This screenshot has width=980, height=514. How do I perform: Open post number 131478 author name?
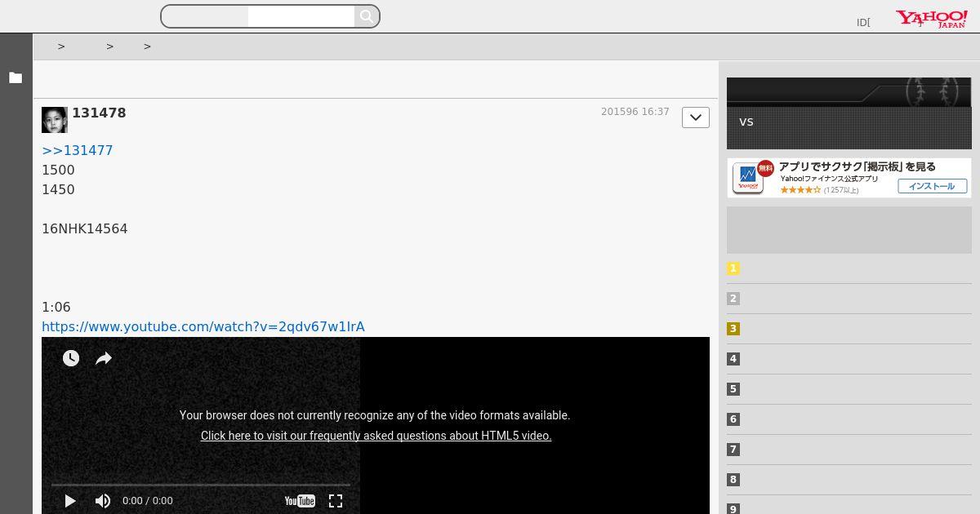(99, 113)
